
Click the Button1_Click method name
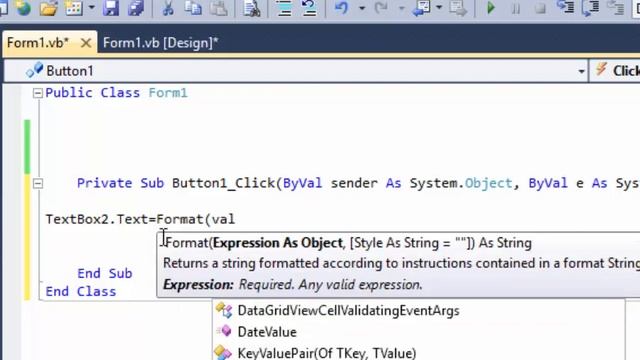tap(224, 183)
